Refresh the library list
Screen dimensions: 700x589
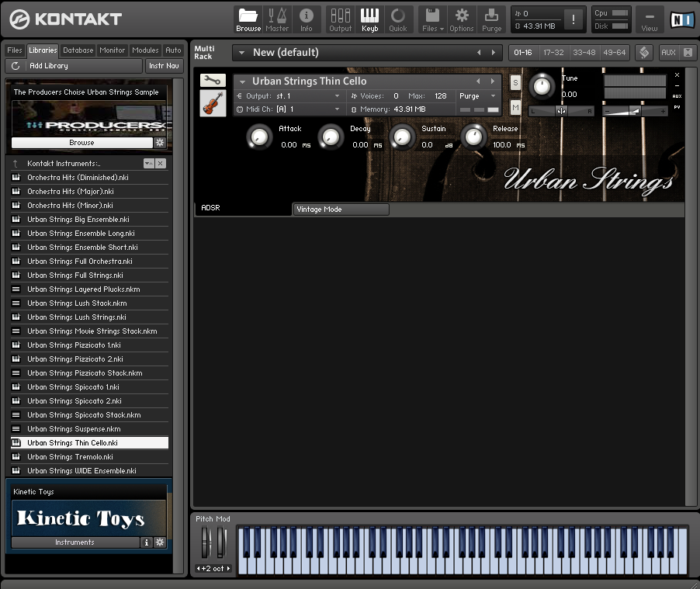pos(16,66)
